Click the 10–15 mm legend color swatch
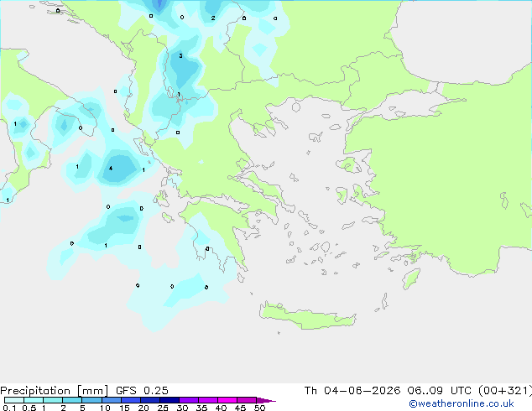 [x=112, y=400]
